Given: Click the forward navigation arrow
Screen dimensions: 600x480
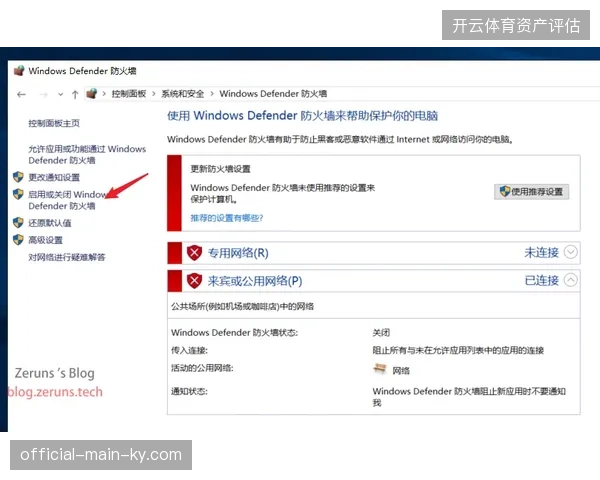Looking at the screenshot, I should coord(44,94).
